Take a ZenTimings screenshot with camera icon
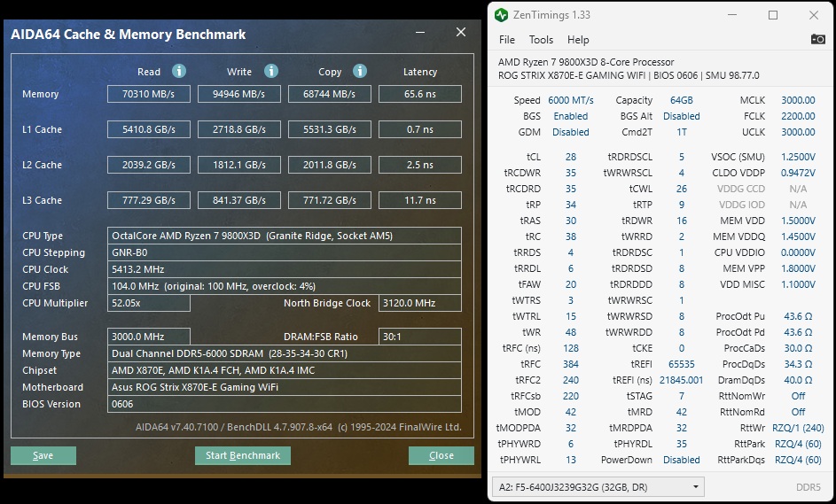The width and height of the screenshot is (836, 504). coord(818,39)
